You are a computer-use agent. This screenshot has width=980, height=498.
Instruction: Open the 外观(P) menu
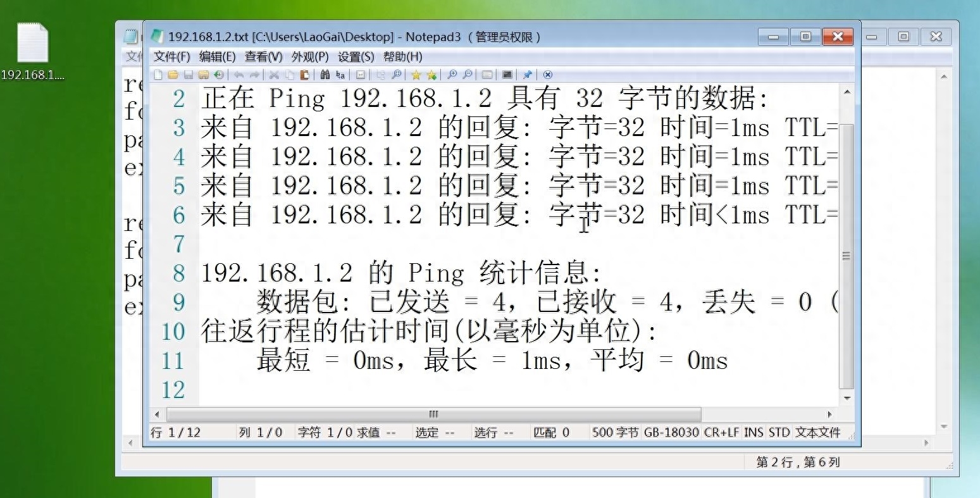pos(310,56)
